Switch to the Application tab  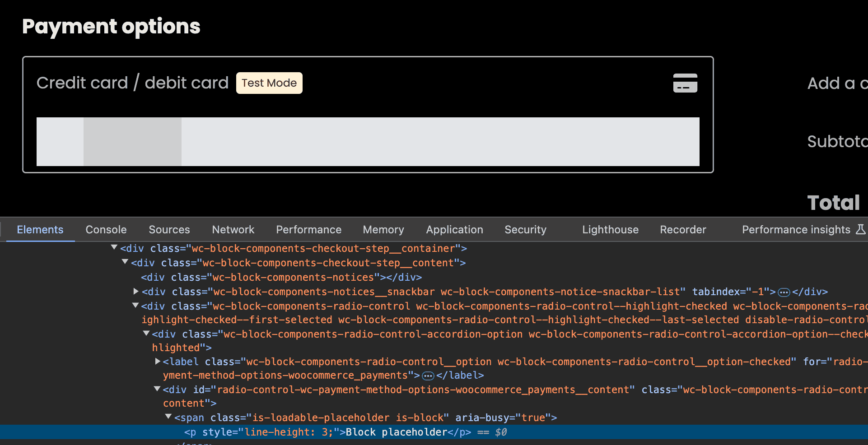coord(454,230)
